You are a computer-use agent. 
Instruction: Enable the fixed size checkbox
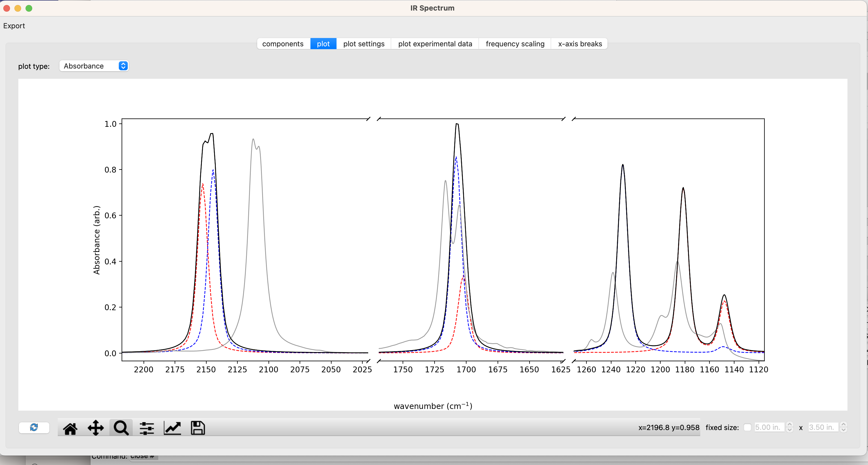point(747,427)
